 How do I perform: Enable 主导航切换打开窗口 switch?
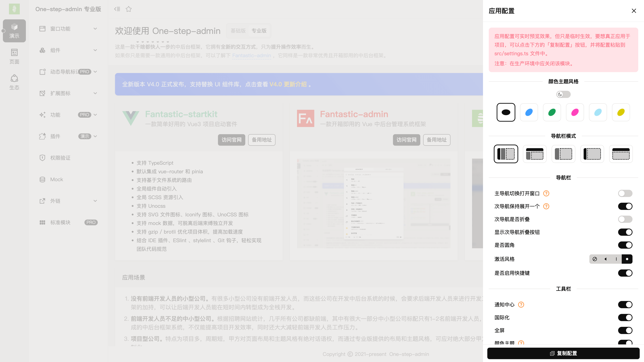tap(625, 194)
